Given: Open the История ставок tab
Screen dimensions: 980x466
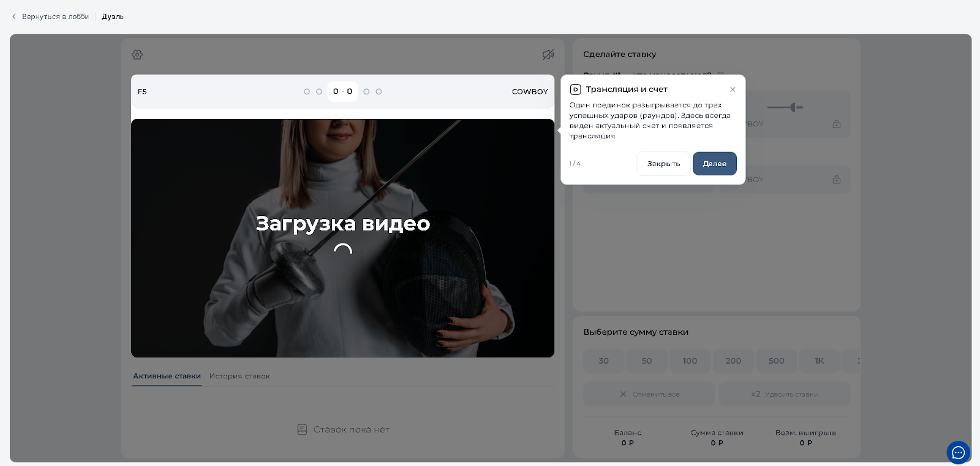Looking at the screenshot, I should (239, 376).
